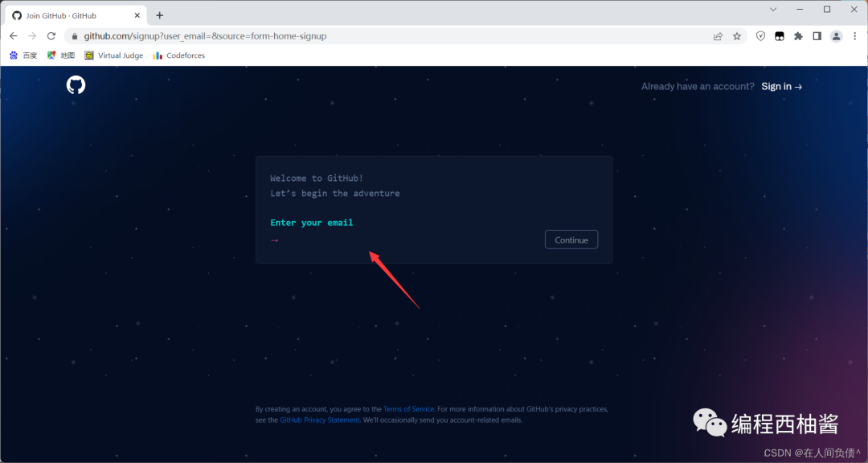Minimize the browser window
This screenshot has width=868, height=463.
tap(800, 10)
